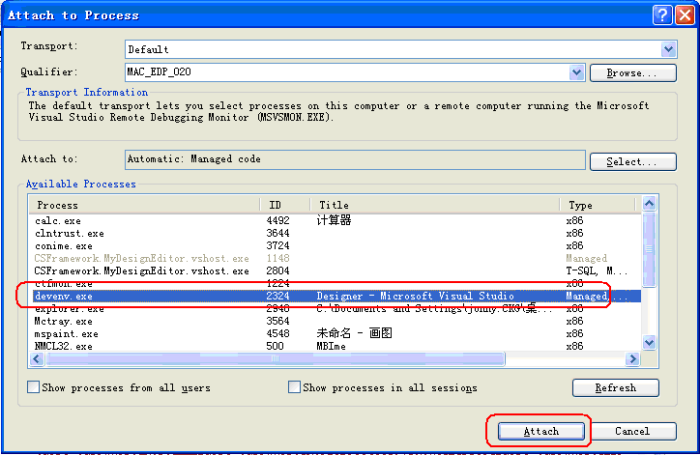This screenshot has width=700, height=455.
Task: Click the Browse button
Action: pyautogui.click(x=627, y=73)
